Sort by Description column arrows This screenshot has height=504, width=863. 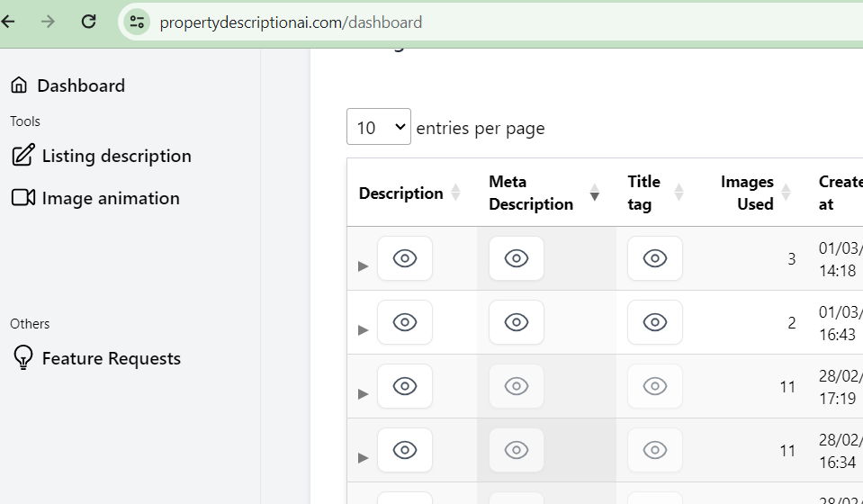455,193
